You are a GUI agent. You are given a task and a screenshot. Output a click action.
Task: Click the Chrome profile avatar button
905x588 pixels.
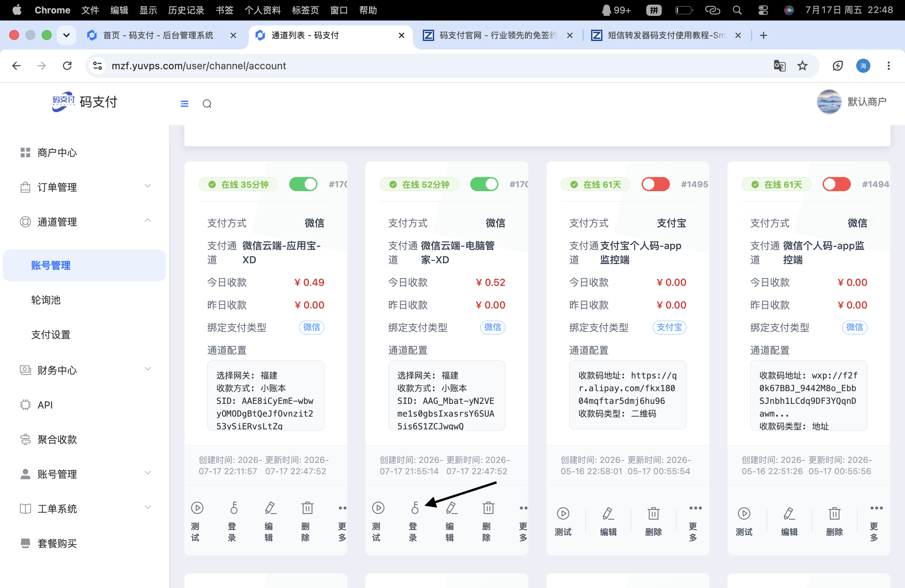point(863,66)
